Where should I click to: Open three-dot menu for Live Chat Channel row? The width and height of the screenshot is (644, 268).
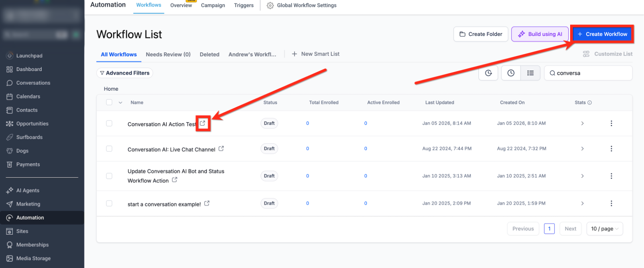pos(611,149)
